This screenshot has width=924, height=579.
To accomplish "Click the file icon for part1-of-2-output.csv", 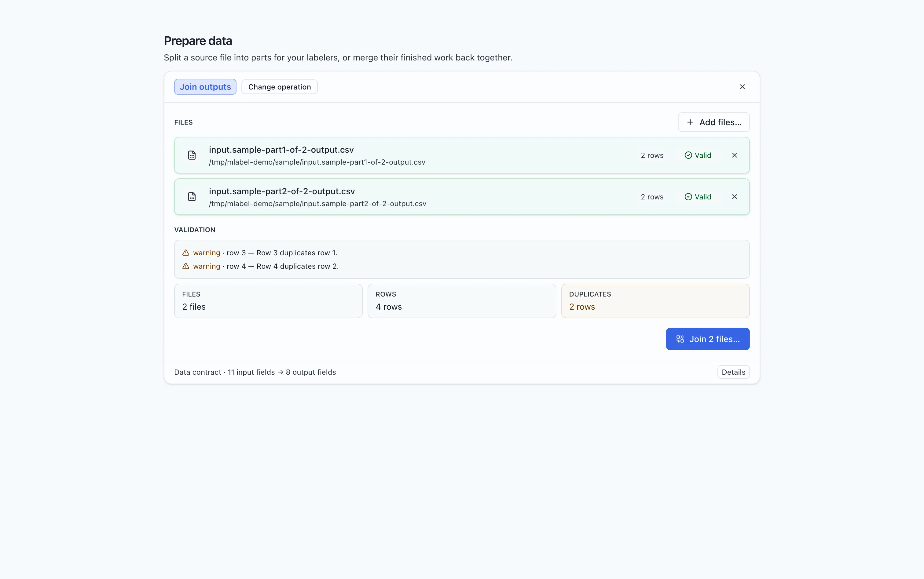I will click(x=192, y=155).
